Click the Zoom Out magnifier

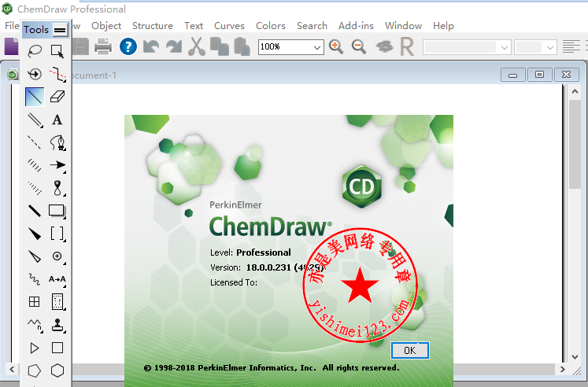(359, 47)
